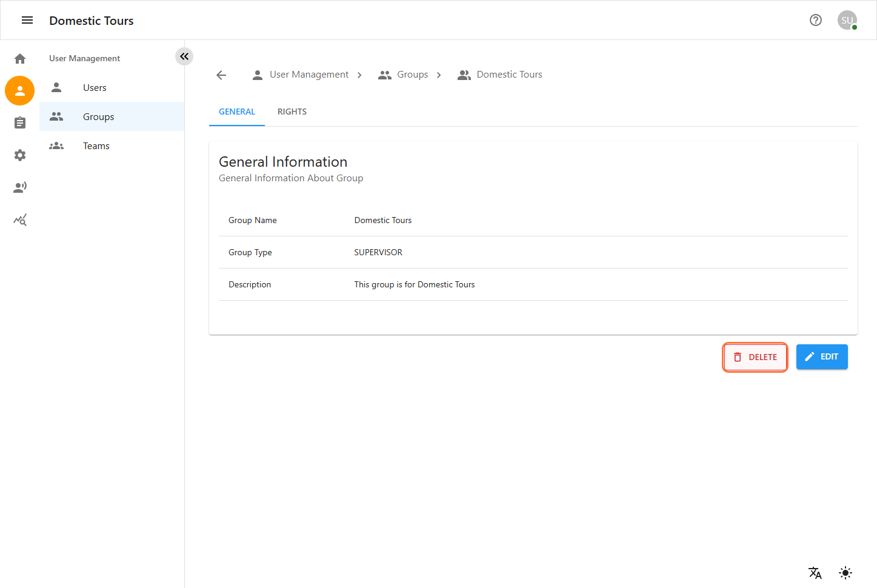Click the back arrow button
This screenshot has width=877, height=588.
coord(221,75)
